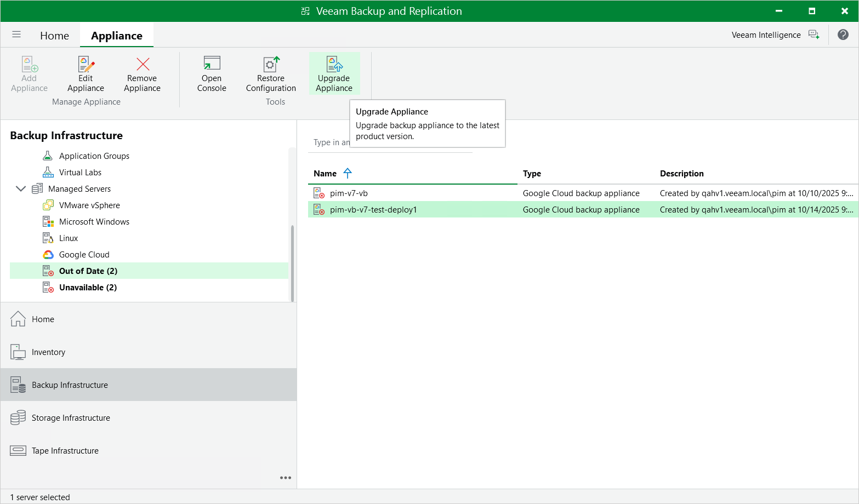
Task: Click the Backup Infrastructure view icon
Action: [18, 385]
